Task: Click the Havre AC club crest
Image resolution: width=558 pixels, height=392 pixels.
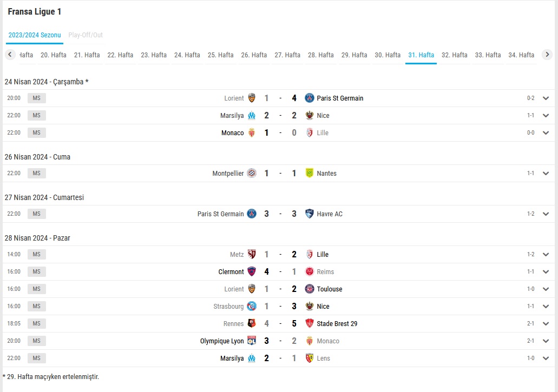Action: pos(310,214)
